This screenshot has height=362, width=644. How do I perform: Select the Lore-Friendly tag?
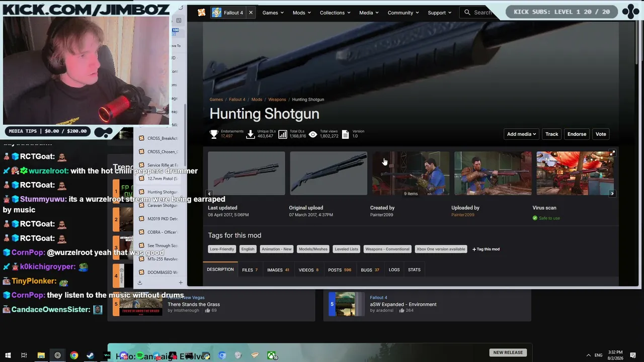(x=222, y=249)
